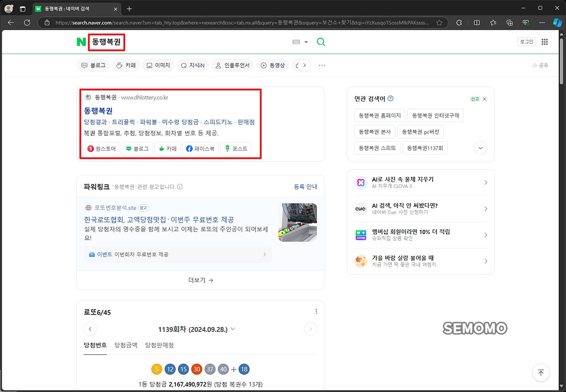Open AI로 사진 속 물체 지우기 chevron
This screenshot has height=392, width=566.
click(485, 183)
